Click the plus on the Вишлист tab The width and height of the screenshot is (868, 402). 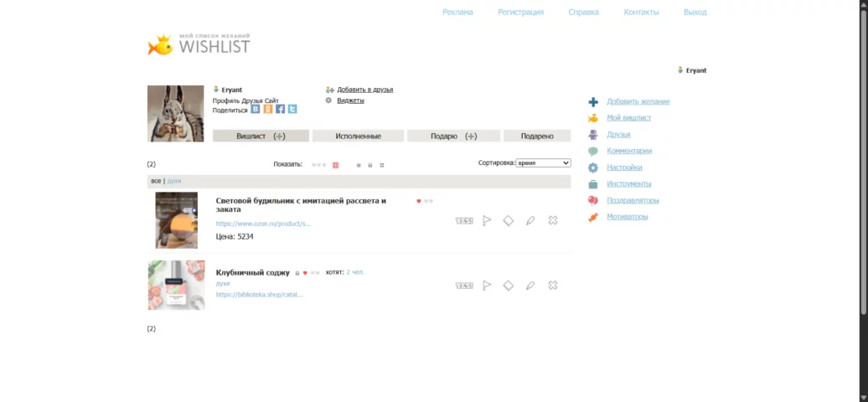(x=279, y=136)
